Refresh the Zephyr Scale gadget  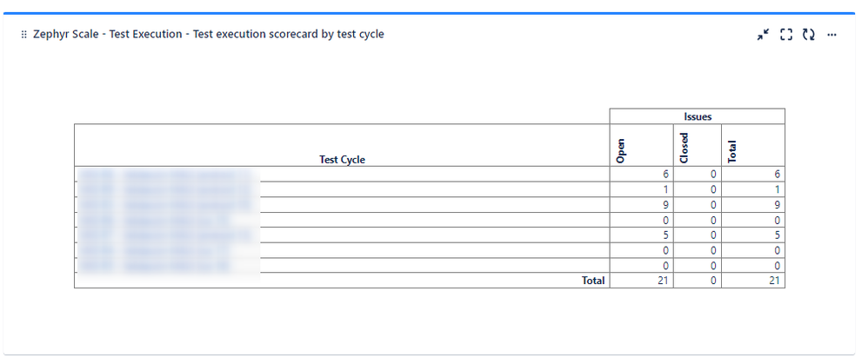(x=809, y=35)
